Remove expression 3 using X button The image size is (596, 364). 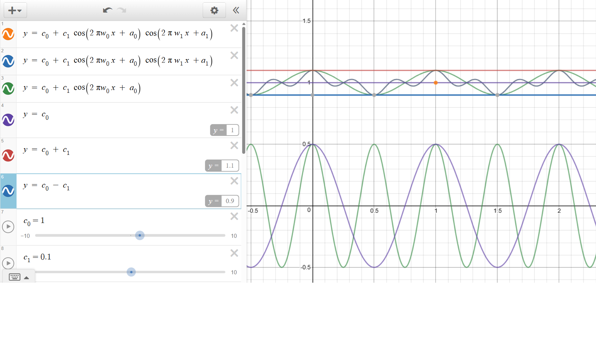click(x=234, y=83)
